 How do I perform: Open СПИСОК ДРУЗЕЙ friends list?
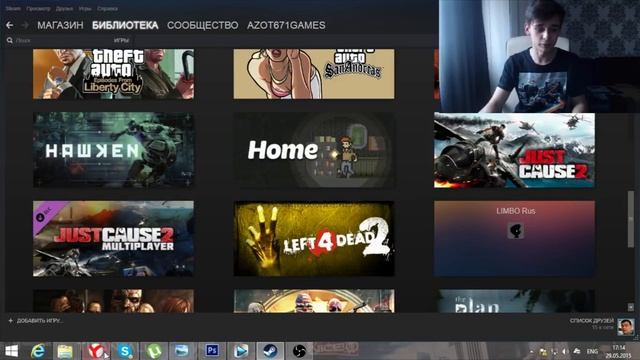click(591, 321)
